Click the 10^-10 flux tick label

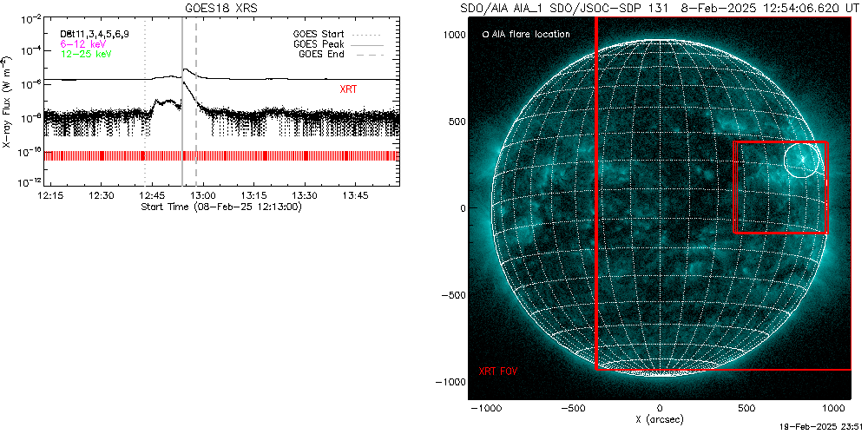tap(29, 150)
